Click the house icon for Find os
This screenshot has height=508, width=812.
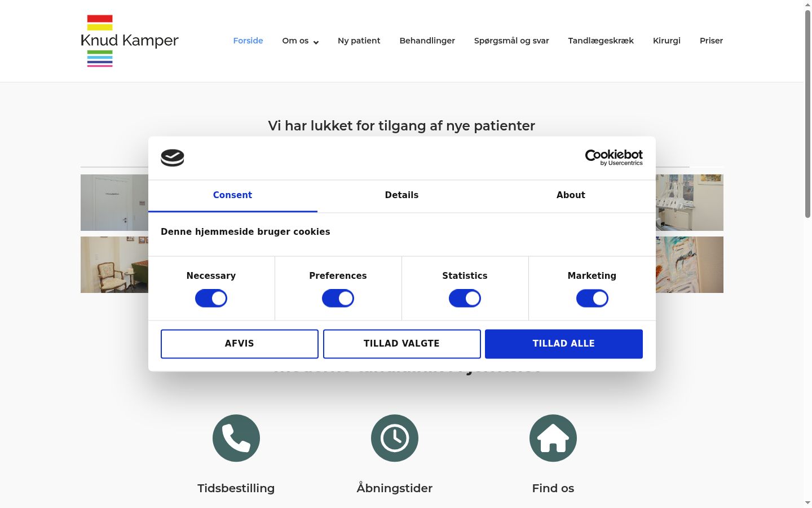point(553,438)
